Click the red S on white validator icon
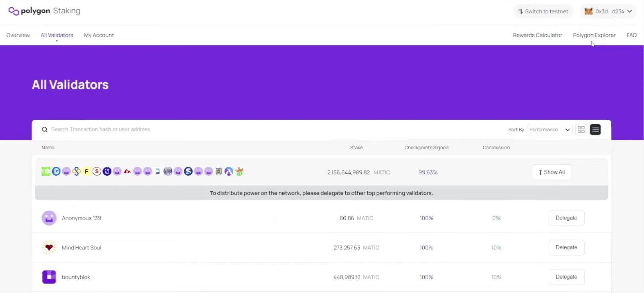The width and height of the screenshot is (644, 293). coord(97,172)
